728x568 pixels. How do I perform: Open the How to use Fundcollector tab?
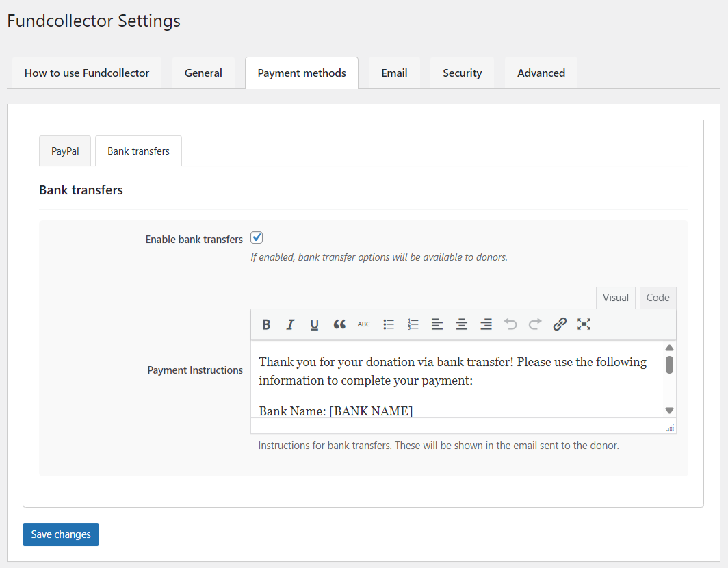point(86,73)
